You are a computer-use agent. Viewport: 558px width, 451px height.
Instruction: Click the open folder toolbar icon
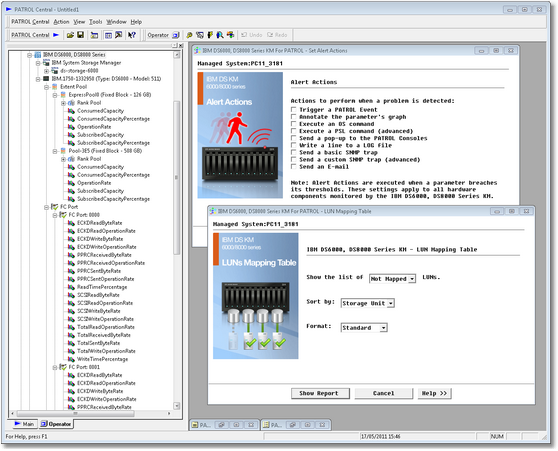click(x=70, y=35)
